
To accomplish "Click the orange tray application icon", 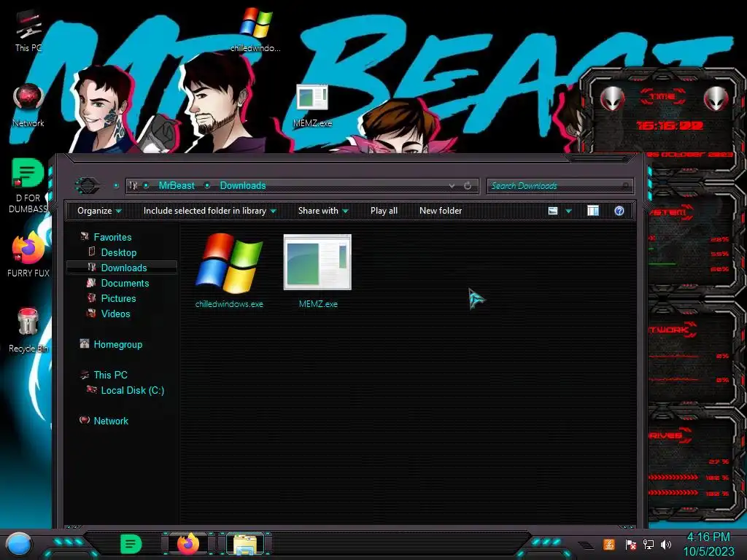I will tap(609, 544).
